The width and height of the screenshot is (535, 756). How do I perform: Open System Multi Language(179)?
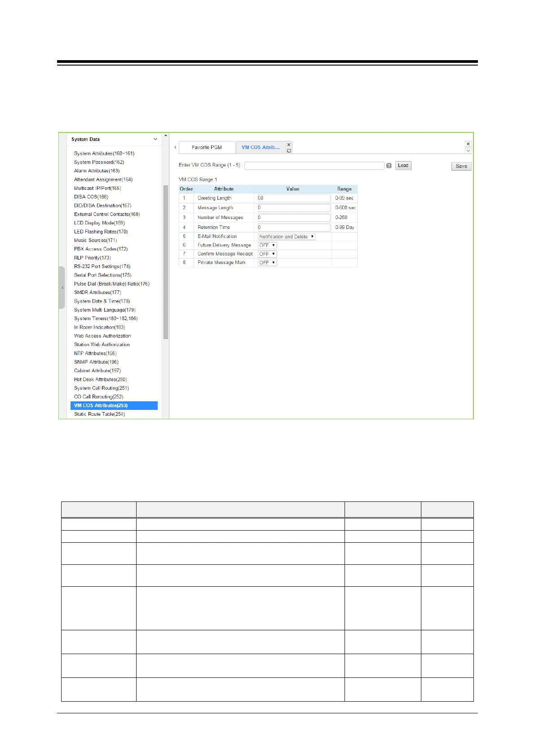click(x=105, y=310)
